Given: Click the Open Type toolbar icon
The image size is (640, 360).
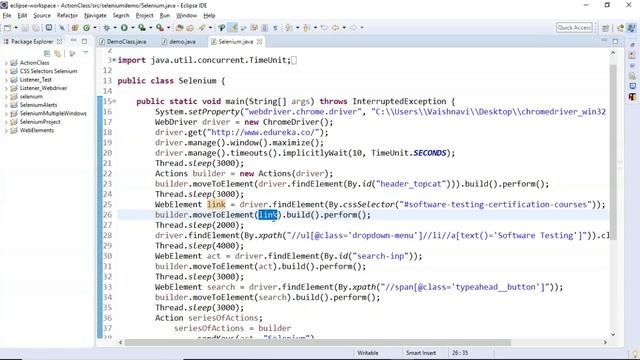Looking at the screenshot, I should pos(179,28).
